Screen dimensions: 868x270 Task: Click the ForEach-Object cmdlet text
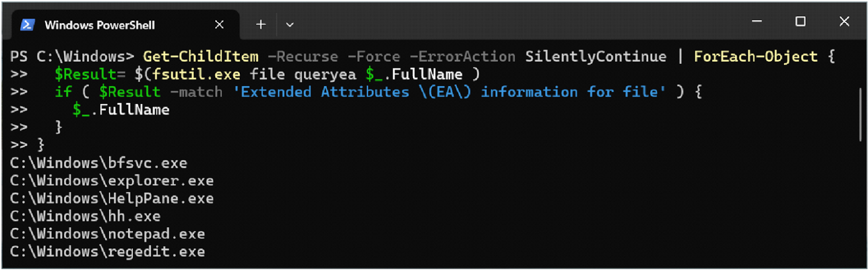click(x=756, y=57)
